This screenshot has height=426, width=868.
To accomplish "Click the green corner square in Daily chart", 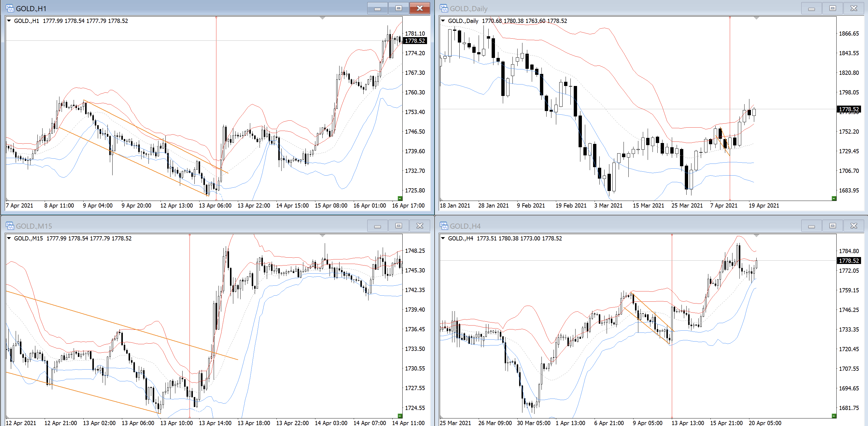I will tap(834, 198).
